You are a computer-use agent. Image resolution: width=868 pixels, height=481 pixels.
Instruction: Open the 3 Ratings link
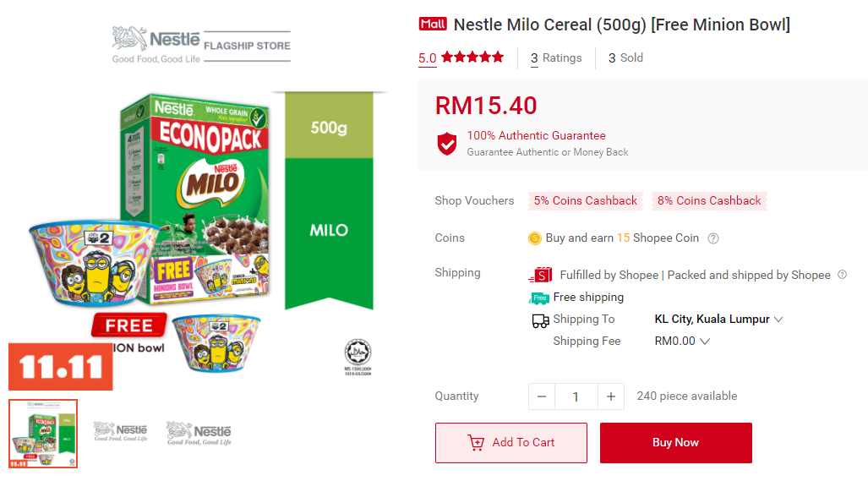tap(556, 57)
